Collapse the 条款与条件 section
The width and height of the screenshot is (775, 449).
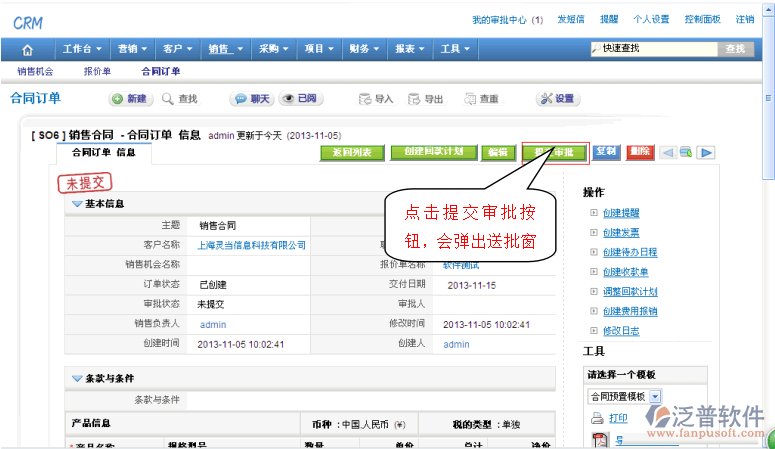77,378
